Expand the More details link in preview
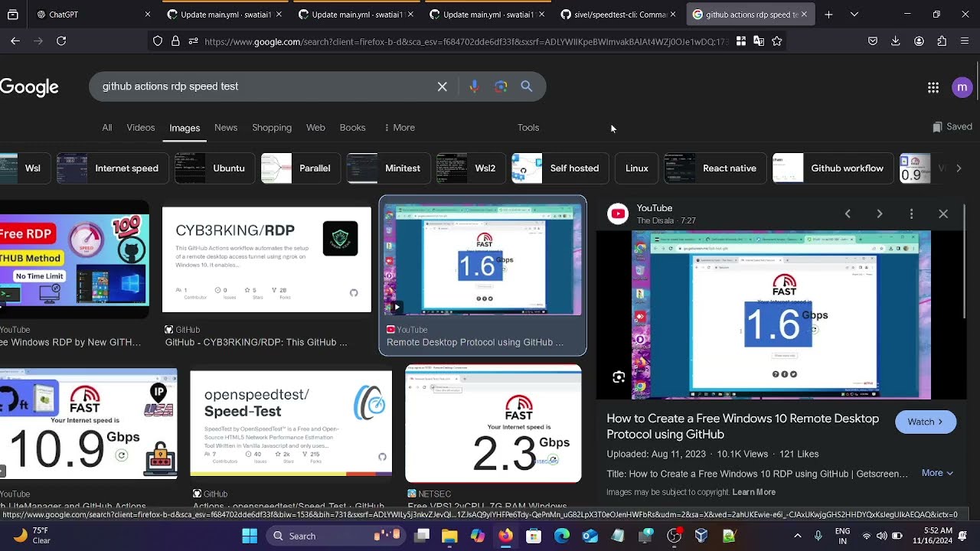The width and height of the screenshot is (980, 551). coord(937,473)
